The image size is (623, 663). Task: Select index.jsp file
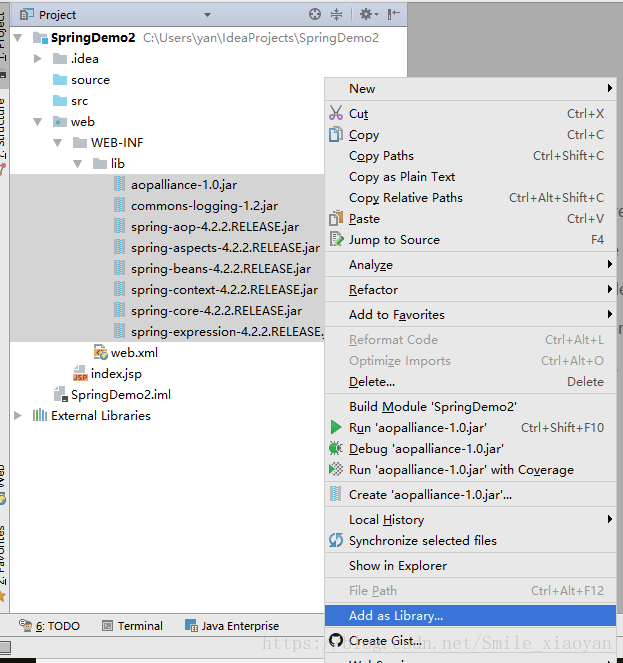pos(107,374)
